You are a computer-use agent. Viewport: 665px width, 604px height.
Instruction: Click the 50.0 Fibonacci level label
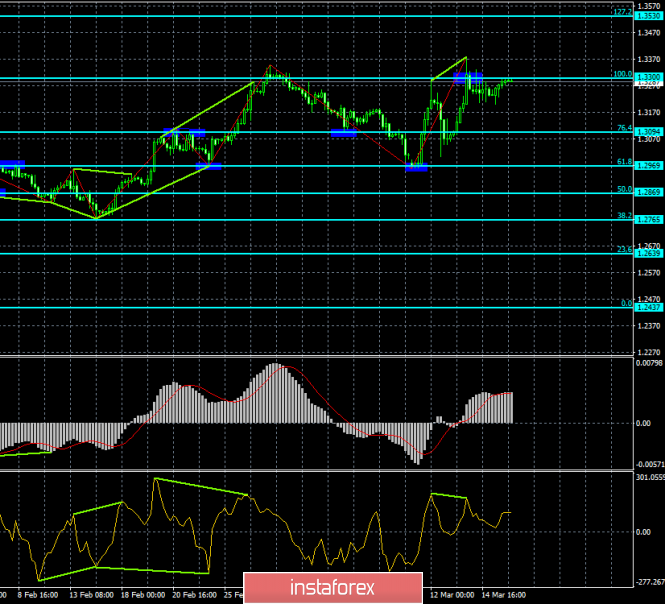(624, 189)
